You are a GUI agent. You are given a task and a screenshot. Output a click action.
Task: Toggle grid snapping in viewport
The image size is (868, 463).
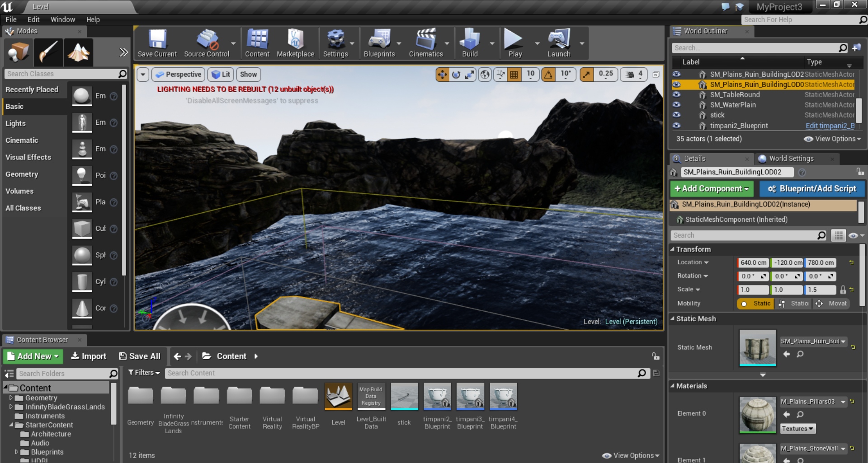[514, 75]
